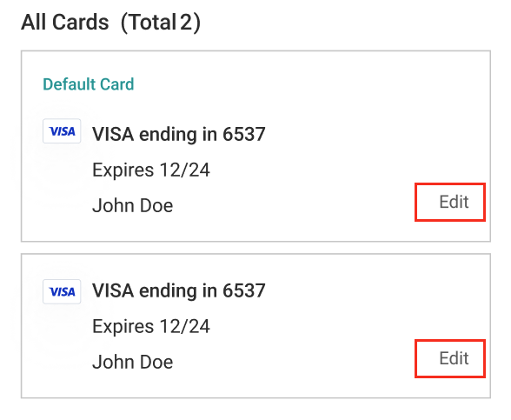Click digits 6537 in the Default Card title
Viewport: 511px width, 420px height.
pos(243,134)
